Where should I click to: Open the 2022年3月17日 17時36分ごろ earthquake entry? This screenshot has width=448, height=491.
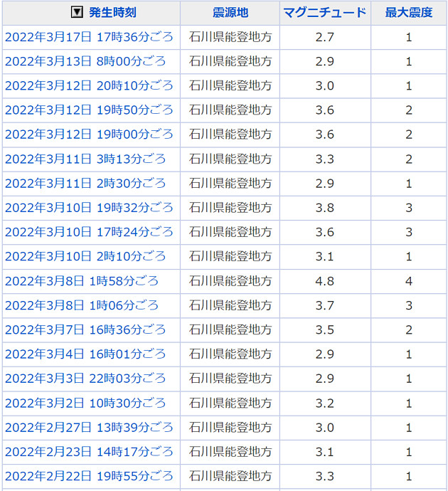(x=89, y=37)
